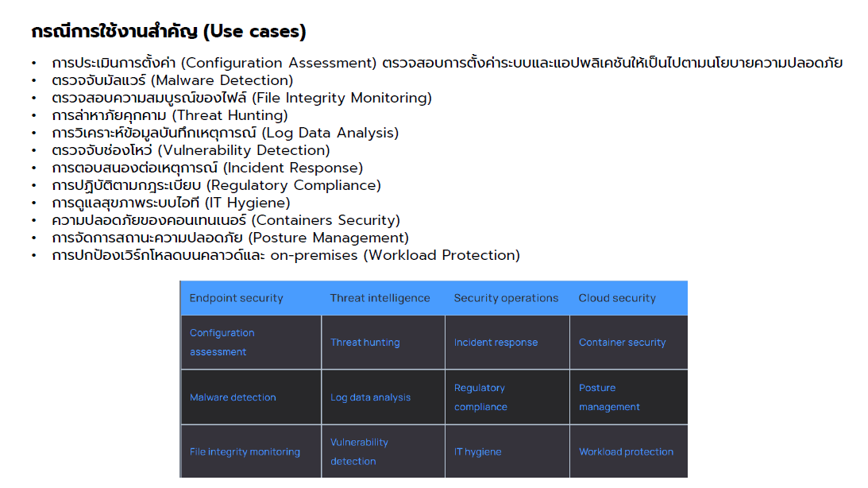868x488 pixels.
Task: Click the on-premises Workload Protection bullet line
Action: pos(286,255)
